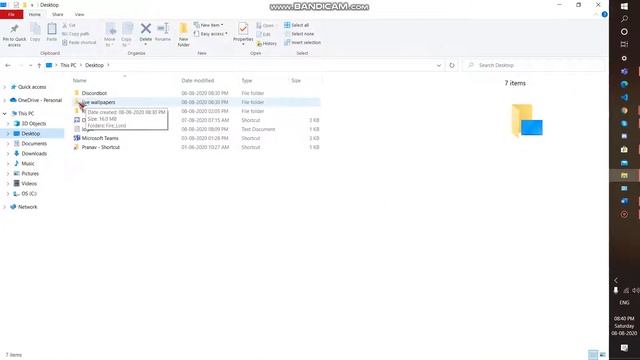Click the Open command in ribbon
This screenshot has width=640, height=360.
pos(265,25)
